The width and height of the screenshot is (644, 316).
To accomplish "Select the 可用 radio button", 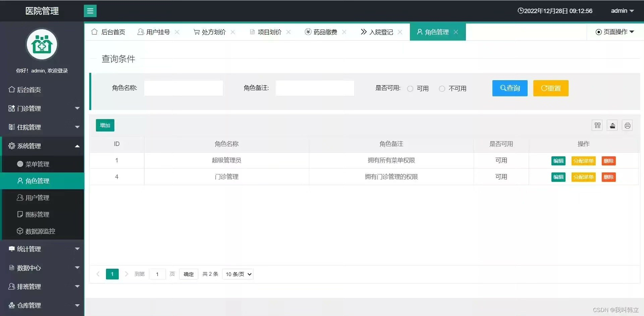I will (x=410, y=89).
